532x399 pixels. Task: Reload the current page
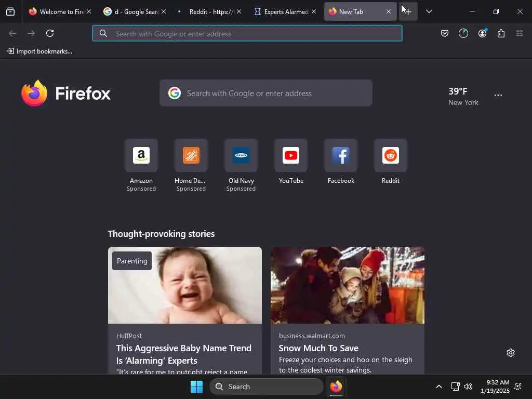(x=50, y=33)
